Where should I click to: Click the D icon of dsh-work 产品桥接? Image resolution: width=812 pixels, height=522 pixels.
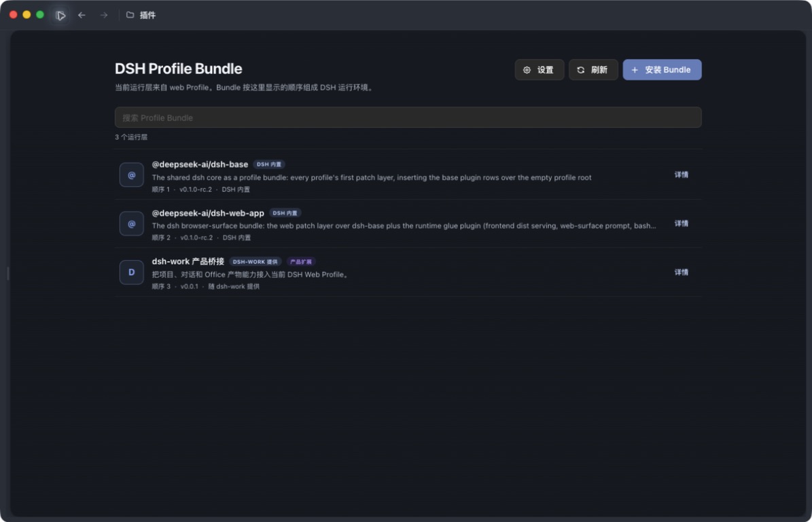pyautogui.click(x=132, y=273)
